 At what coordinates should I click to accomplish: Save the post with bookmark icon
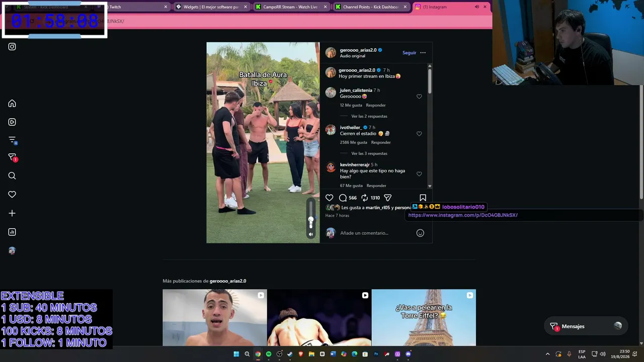tap(423, 198)
